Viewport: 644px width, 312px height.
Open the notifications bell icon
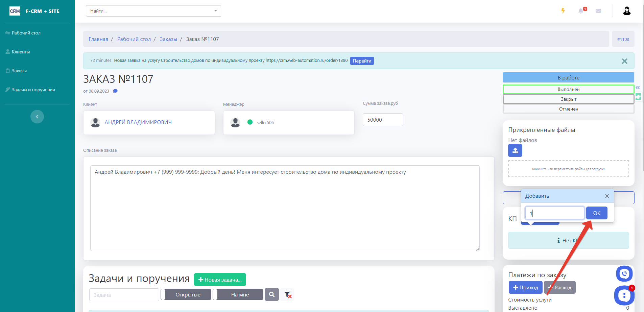point(581,11)
